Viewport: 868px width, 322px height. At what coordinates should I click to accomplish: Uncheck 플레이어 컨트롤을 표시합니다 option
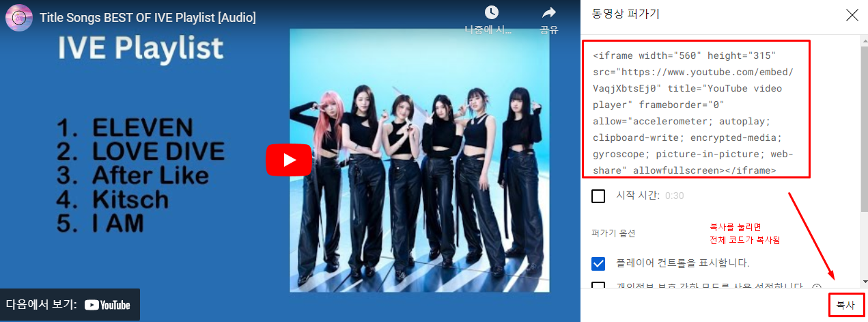(598, 263)
